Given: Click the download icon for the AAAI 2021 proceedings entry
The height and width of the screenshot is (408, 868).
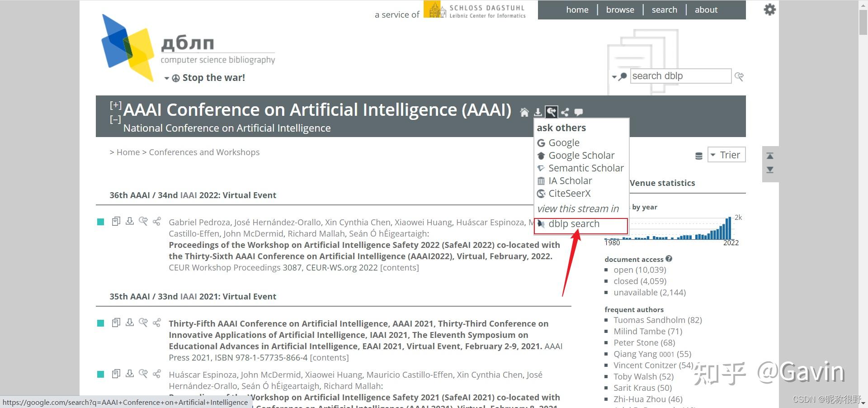Looking at the screenshot, I should 130,323.
